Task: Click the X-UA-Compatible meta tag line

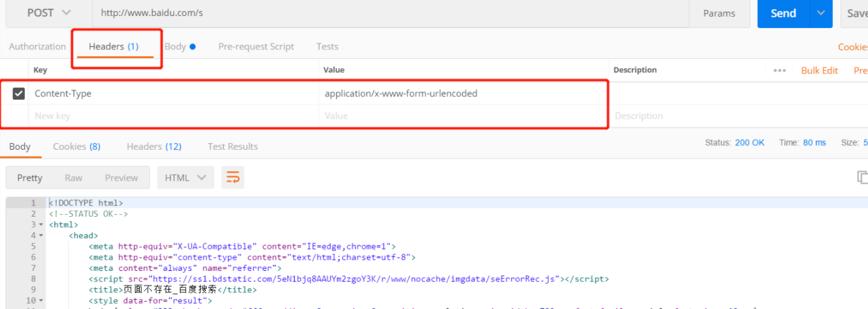Action: click(243, 246)
